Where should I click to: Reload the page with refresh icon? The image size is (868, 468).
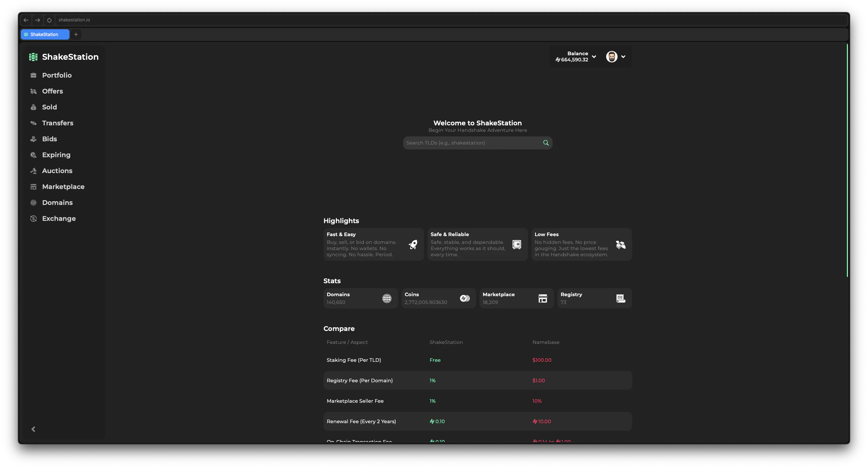tap(49, 20)
